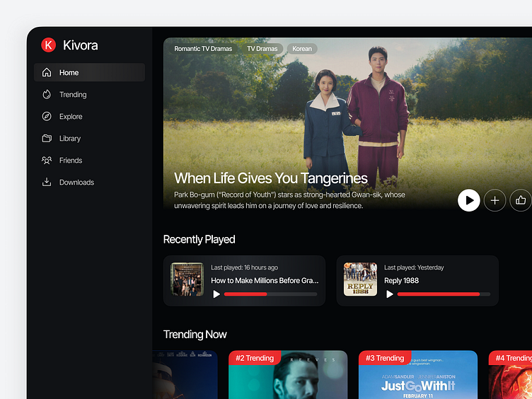Click the Trending flame icon
The height and width of the screenshot is (399, 532).
coord(47,94)
